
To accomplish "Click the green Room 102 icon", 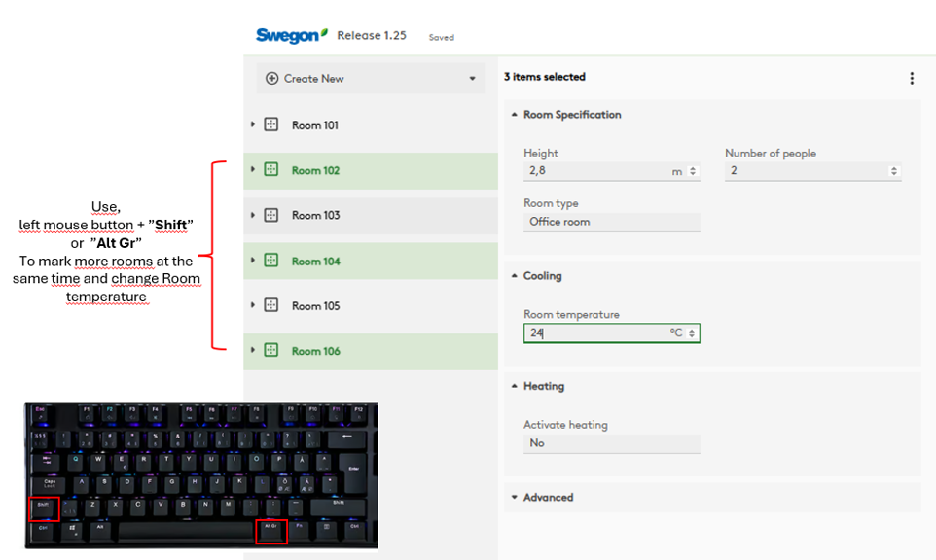I will pos(271,170).
